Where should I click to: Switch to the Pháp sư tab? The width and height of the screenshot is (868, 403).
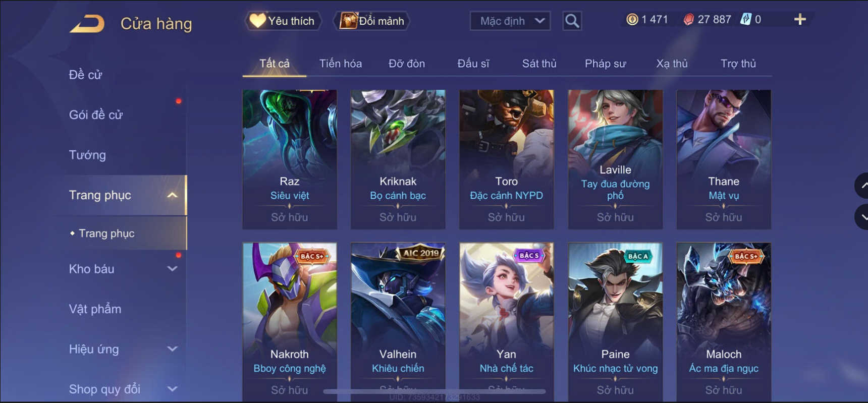click(x=605, y=64)
